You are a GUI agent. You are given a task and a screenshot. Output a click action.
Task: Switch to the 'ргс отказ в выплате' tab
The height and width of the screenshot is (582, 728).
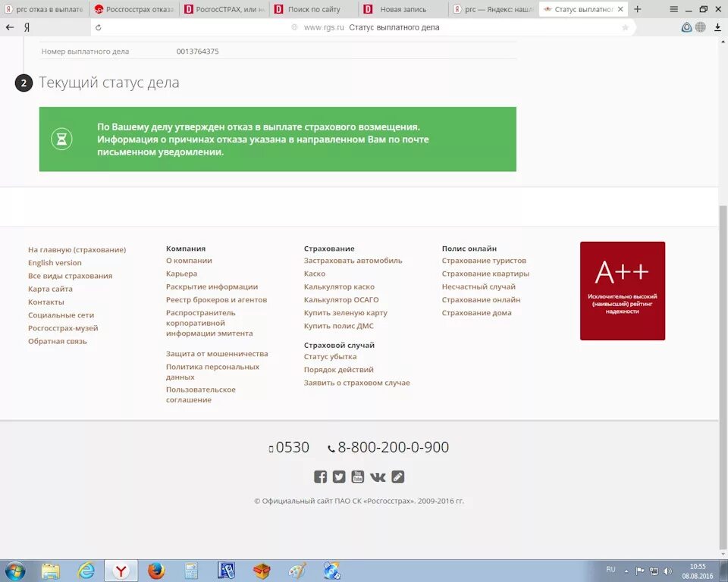point(45,9)
